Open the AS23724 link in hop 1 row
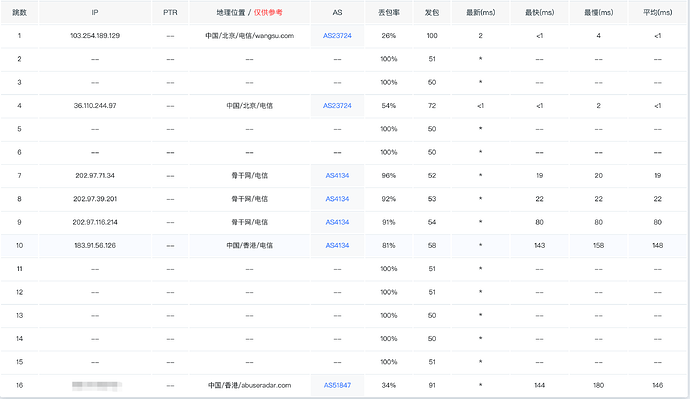Image resolution: width=690 pixels, height=399 pixels. pyautogui.click(x=337, y=36)
